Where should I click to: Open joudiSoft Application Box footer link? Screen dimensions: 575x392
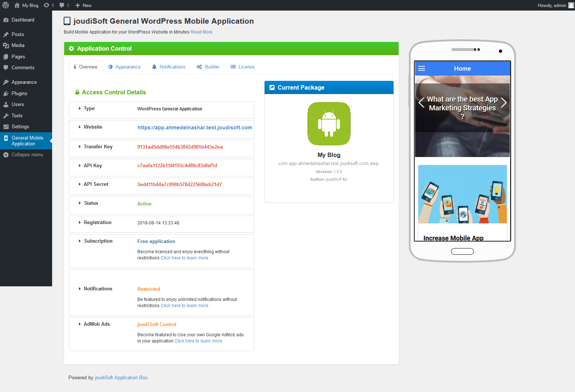click(121, 378)
